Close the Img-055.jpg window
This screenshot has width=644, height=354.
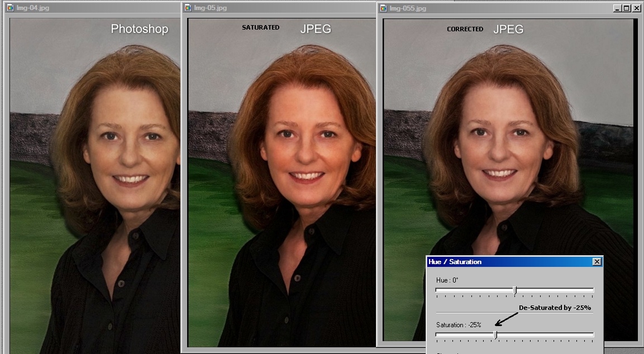tap(637, 8)
